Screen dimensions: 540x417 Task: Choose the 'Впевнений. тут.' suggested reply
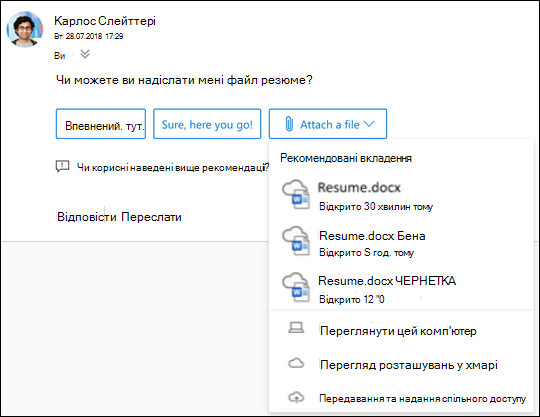(101, 124)
